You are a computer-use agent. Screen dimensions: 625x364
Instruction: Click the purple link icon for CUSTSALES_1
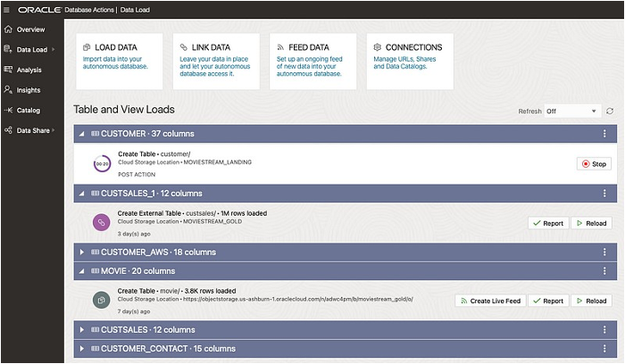pyautogui.click(x=101, y=222)
